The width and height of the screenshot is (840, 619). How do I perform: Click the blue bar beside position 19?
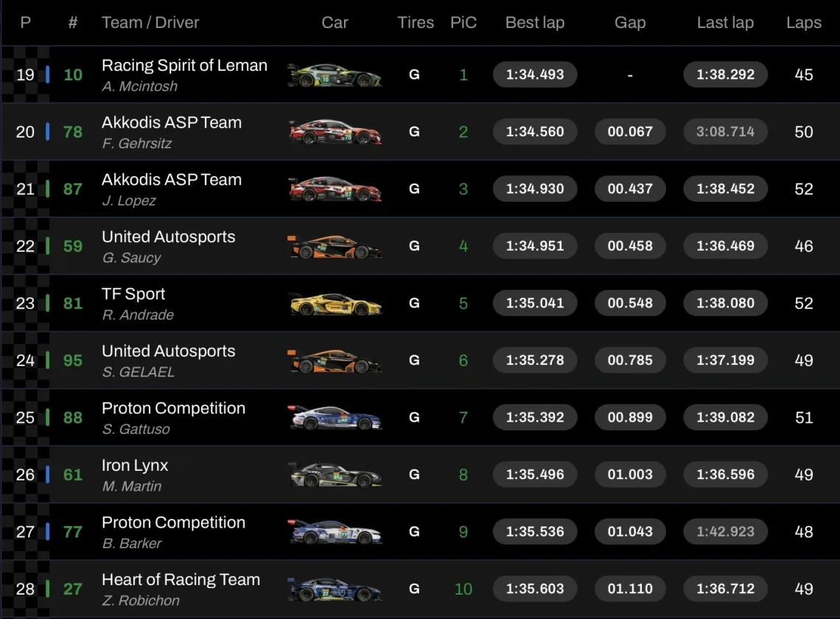click(x=48, y=74)
